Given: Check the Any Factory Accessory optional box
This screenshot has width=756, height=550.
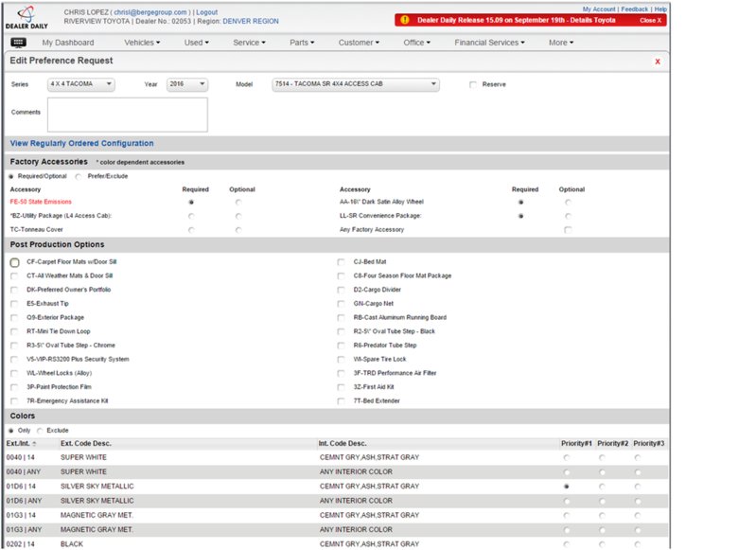Looking at the screenshot, I should tap(568, 230).
